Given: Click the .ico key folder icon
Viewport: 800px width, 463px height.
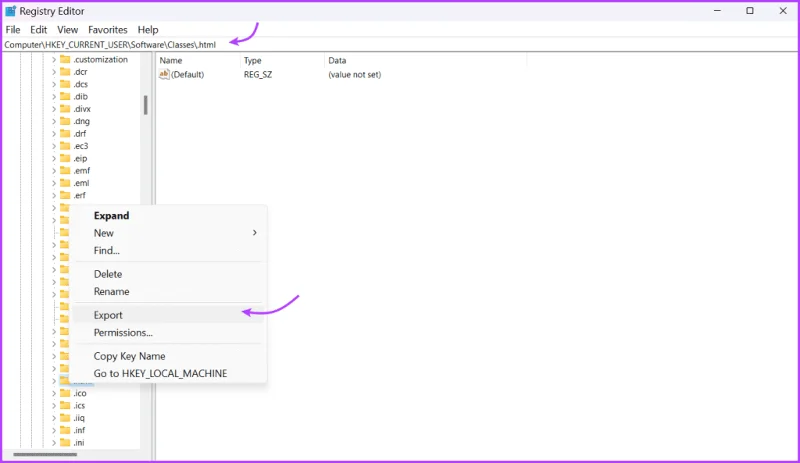Looking at the screenshot, I should click(x=65, y=393).
